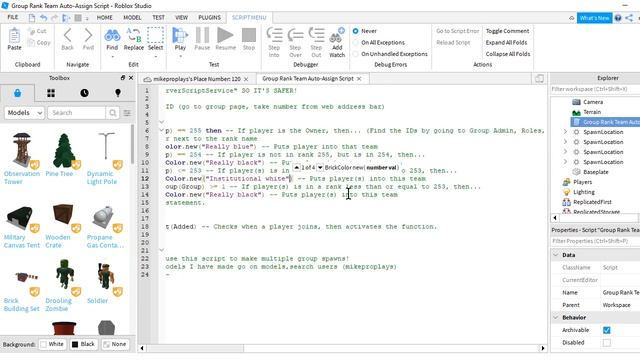Screen dimensions: 640x360
Task: Select the Never debug errors option
Action: click(x=356, y=31)
